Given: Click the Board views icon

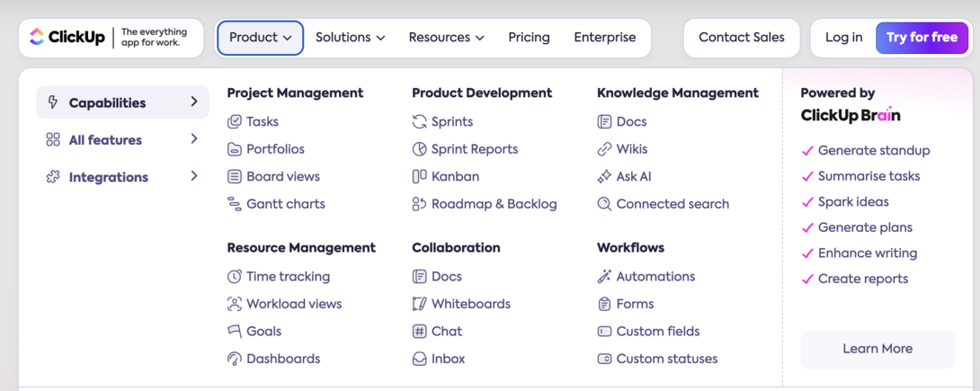Looking at the screenshot, I should coord(235,177).
